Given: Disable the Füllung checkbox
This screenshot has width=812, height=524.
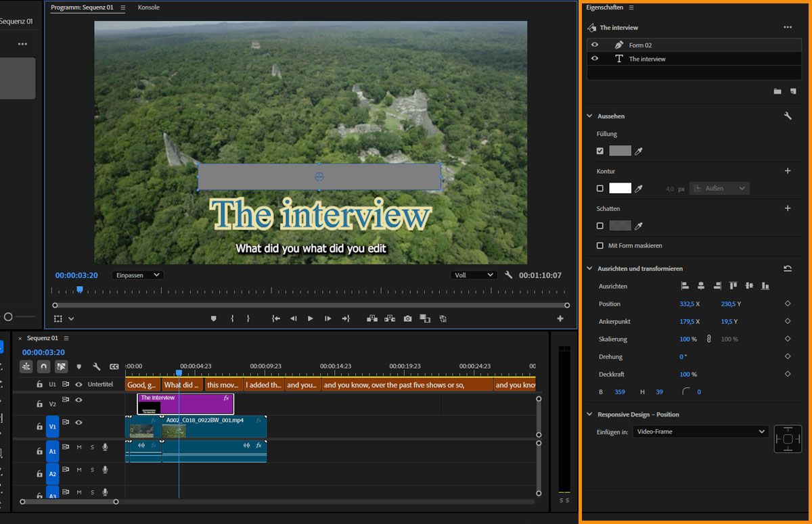Looking at the screenshot, I should pos(600,151).
